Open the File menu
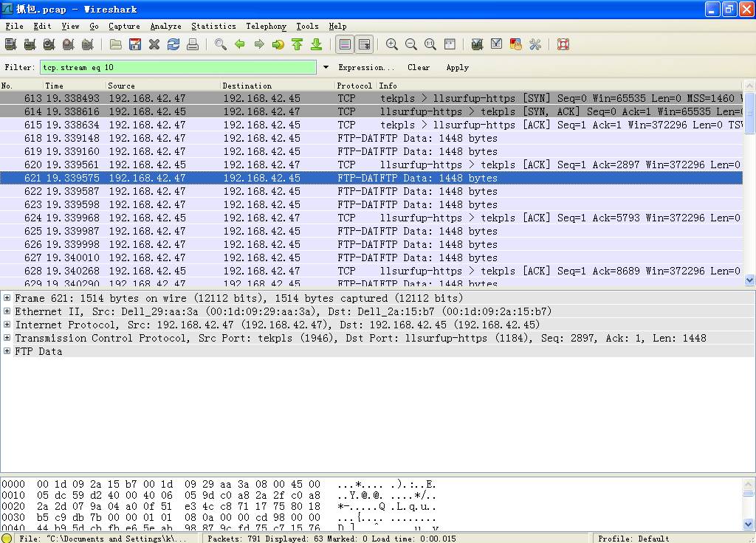This screenshot has width=756, height=543. tap(15, 26)
